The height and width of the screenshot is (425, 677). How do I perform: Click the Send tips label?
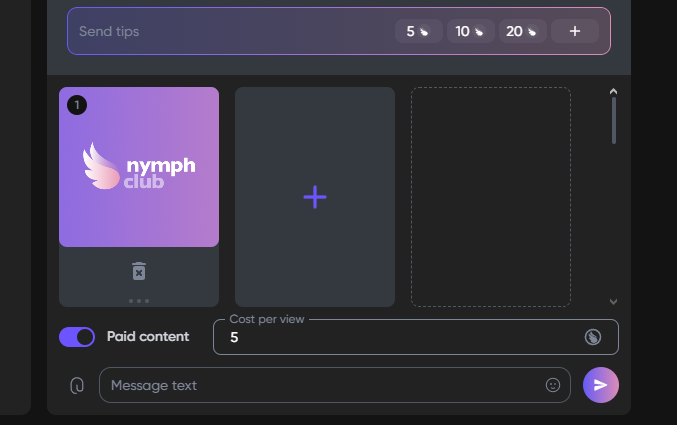(109, 31)
